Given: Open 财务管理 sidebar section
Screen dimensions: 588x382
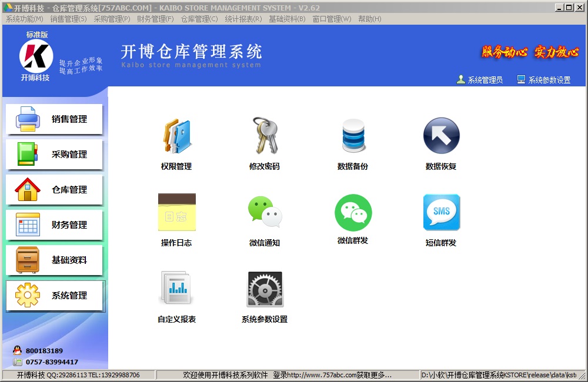Looking at the screenshot, I should (55, 225).
